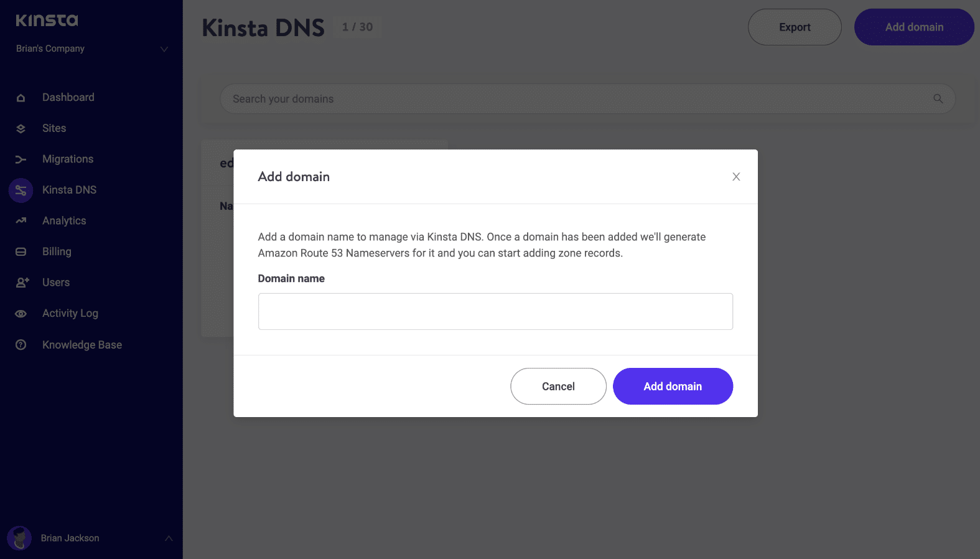Click the Export button
Image resolution: width=980 pixels, height=559 pixels.
[795, 27]
